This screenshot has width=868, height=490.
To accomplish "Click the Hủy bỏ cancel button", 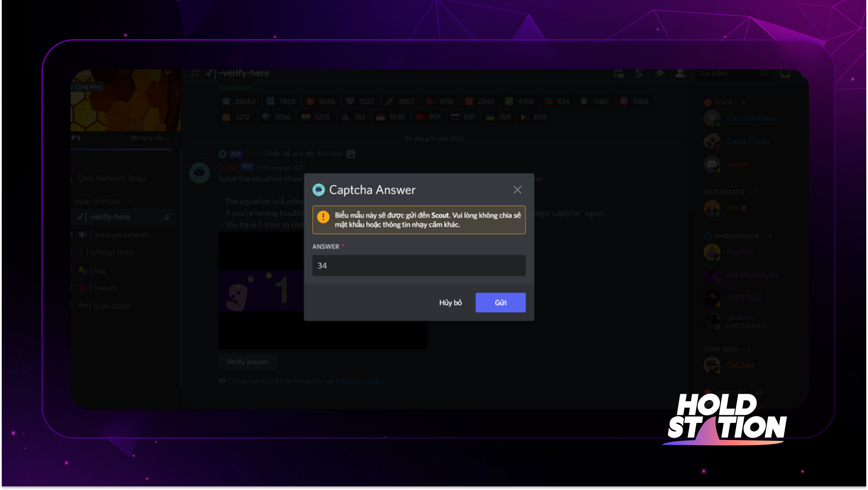I will click(x=450, y=303).
